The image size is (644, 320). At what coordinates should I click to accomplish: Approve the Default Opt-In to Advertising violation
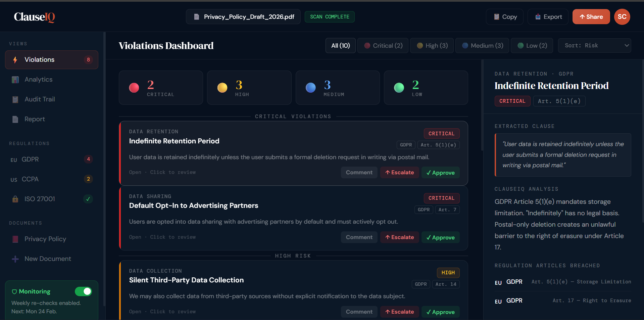[440, 237]
